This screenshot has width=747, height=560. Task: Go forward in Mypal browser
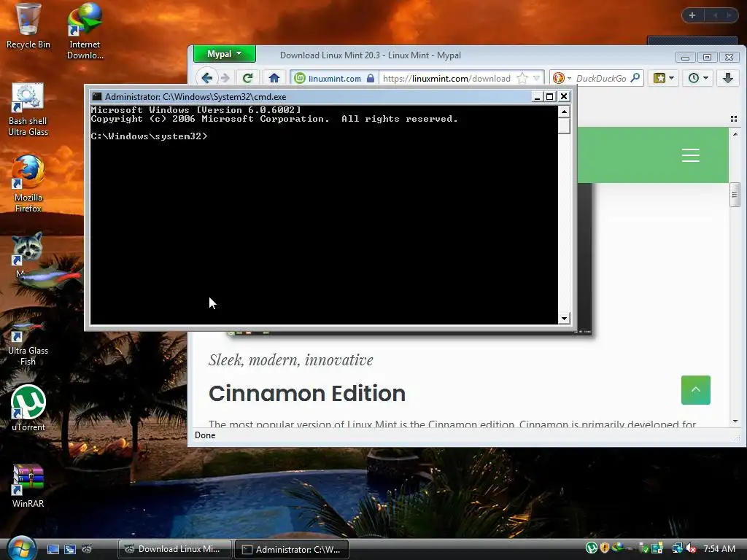[225, 78]
